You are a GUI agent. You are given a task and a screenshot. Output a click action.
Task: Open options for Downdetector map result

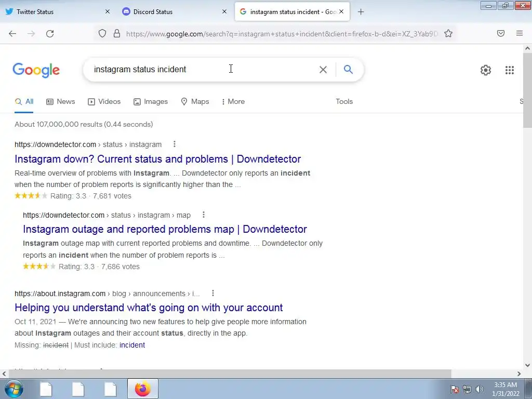pos(204,215)
